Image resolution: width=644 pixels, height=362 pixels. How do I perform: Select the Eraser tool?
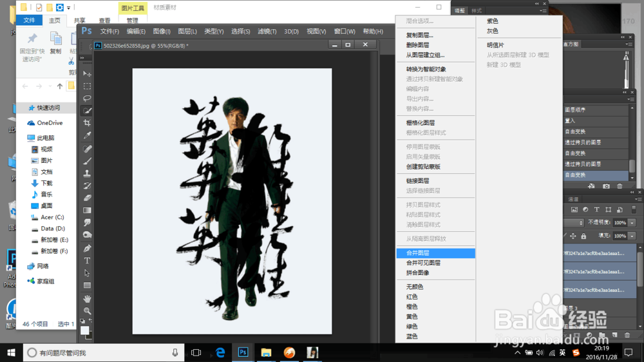point(87,198)
